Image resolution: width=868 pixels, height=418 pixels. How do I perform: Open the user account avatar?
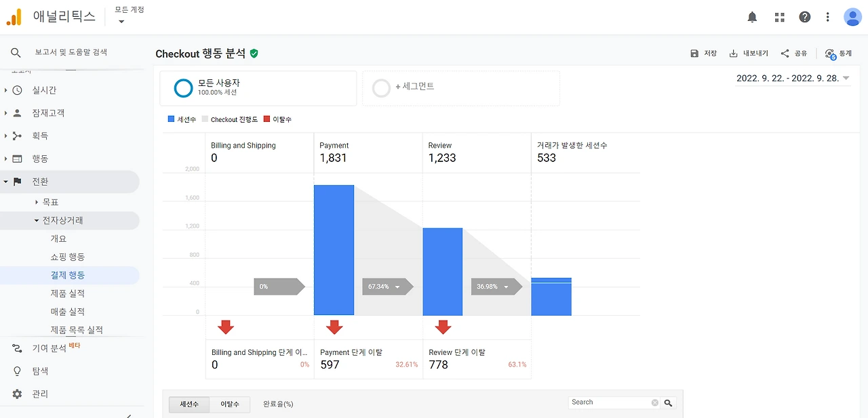852,17
